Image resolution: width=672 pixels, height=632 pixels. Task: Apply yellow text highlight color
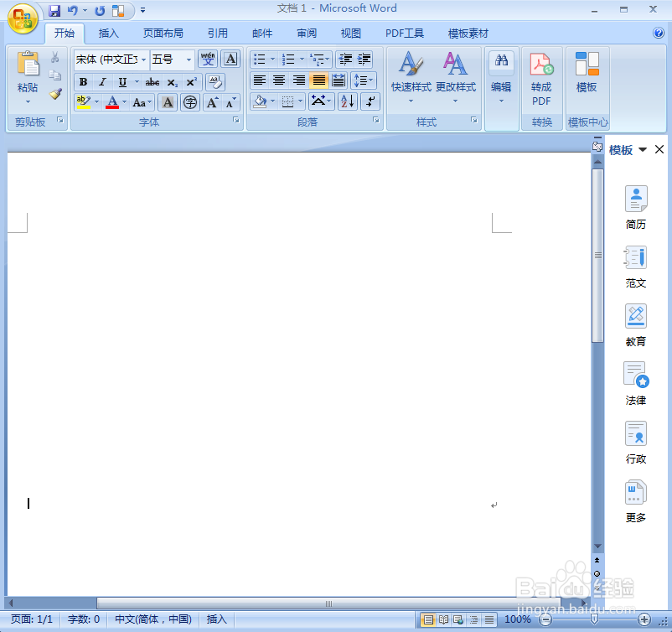[x=84, y=102]
